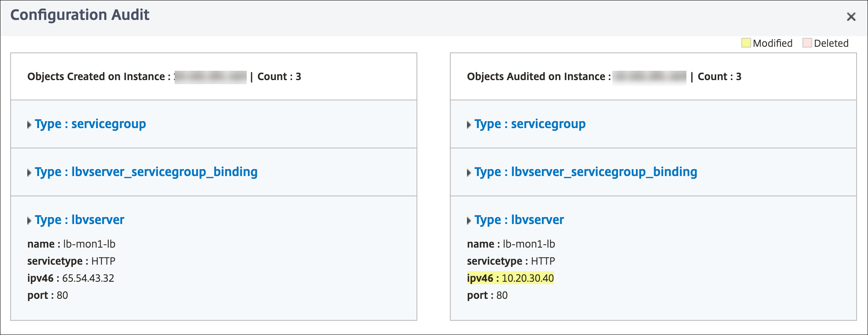The height and width of the screenshot is (335, 868).
Task: Collapse lbvserver arrow in Objects Created panel
Action: click(29, 221)
